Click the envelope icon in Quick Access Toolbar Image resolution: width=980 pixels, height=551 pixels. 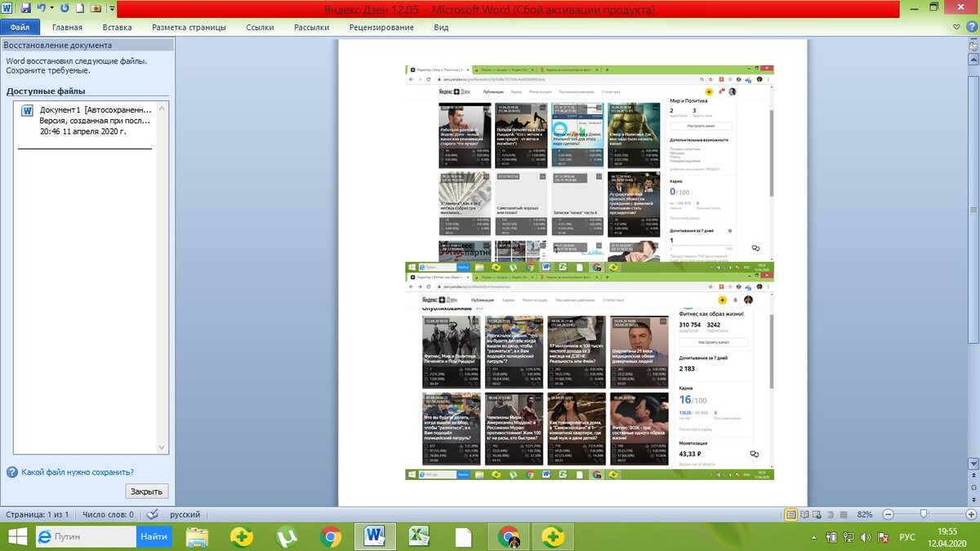[96, 8]
